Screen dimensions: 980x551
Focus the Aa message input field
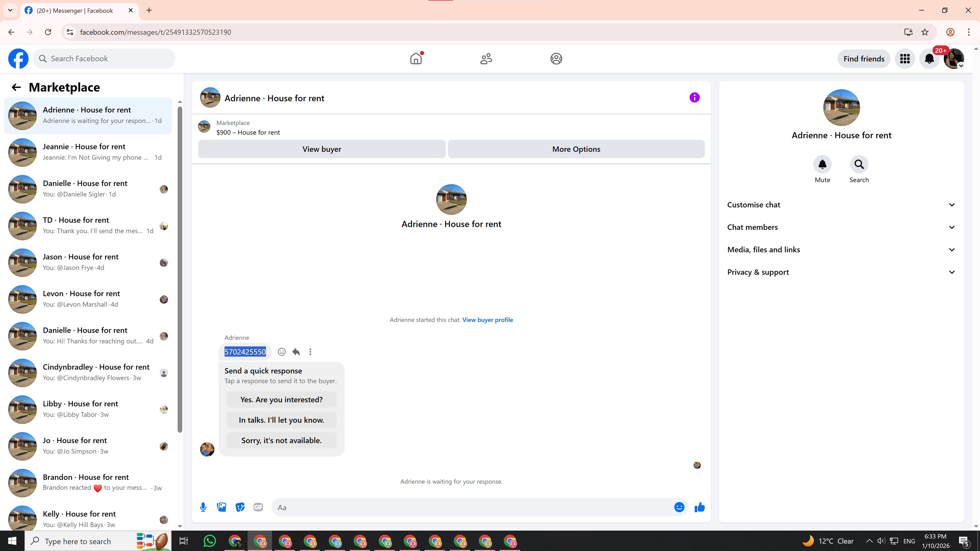pos(472,507)
